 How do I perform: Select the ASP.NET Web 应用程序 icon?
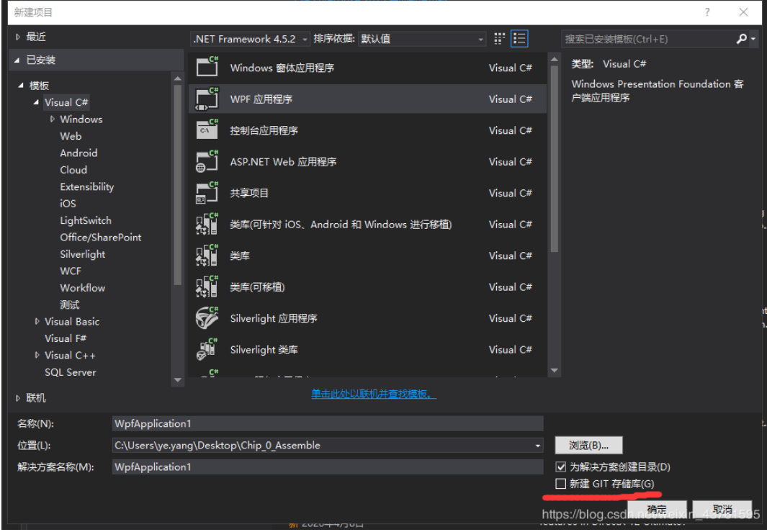(x=207, y=161)
